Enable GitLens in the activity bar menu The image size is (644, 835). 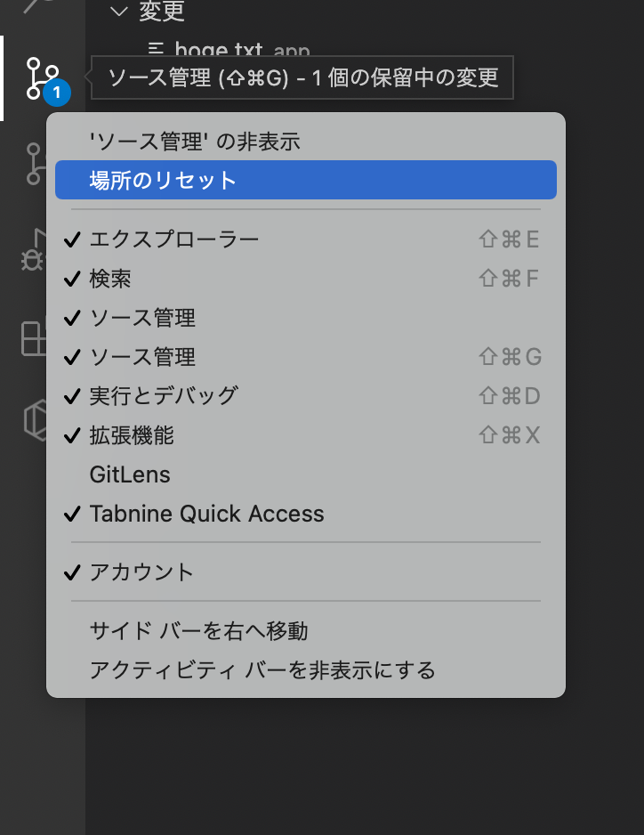coord(128,474)
